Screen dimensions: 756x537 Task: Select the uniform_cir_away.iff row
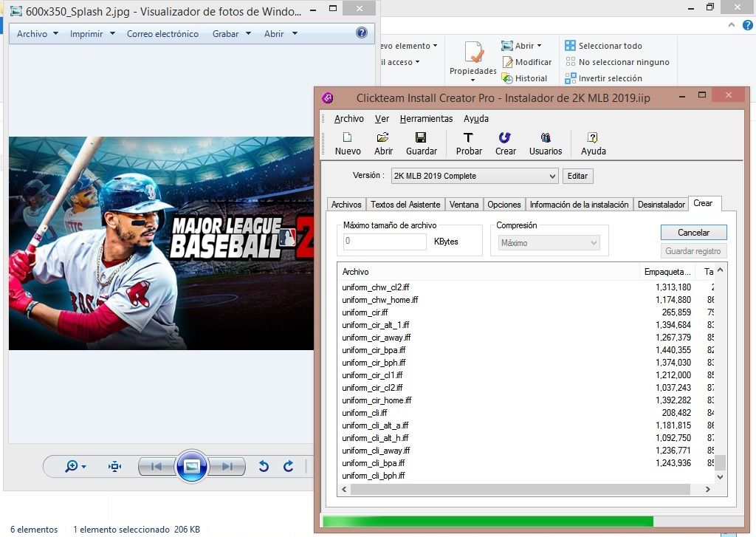point(526,338)
